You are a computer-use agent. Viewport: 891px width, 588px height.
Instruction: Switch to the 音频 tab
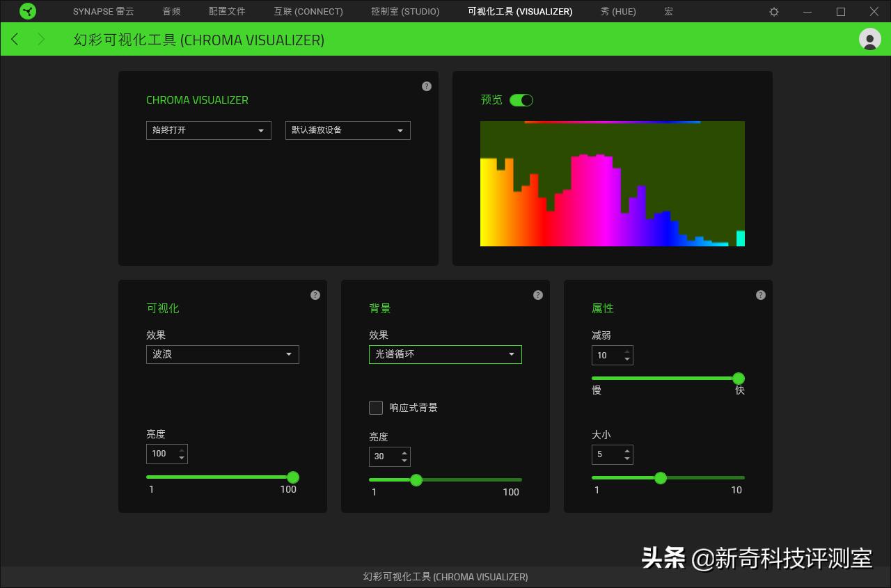171,11
